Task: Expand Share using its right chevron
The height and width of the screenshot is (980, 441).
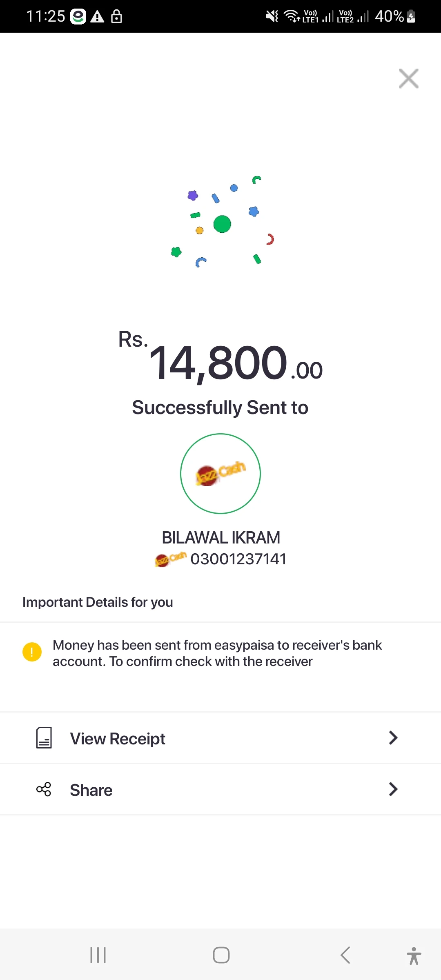Action: [x=393, y=789]
